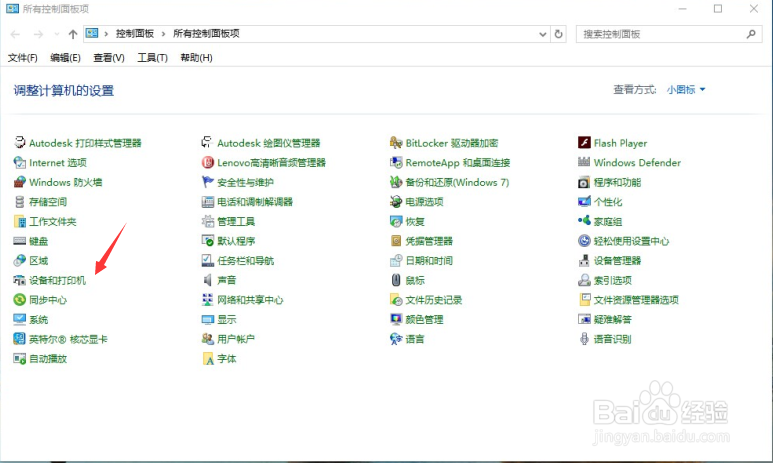Open the 语言 link
The width and height of the screenshot is (773, 463).
click(415, 339)
